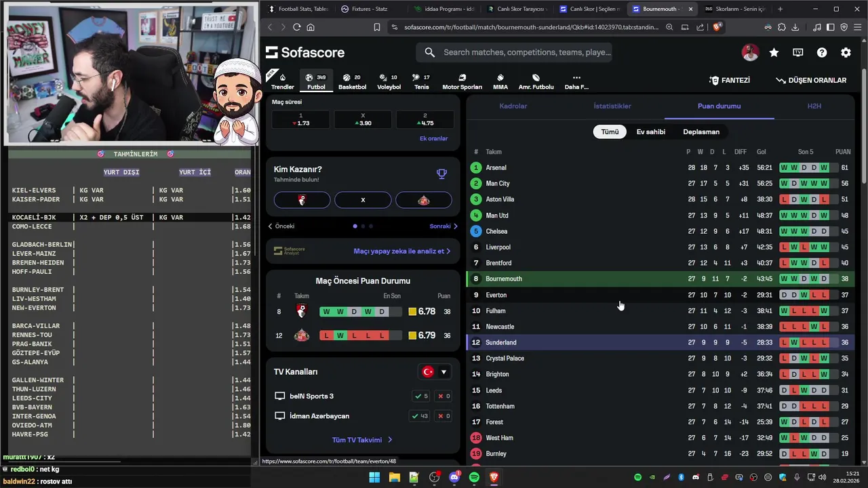Image resolution: width=868 pixels, height=488 pixels.
Task: Open the FANTEZİ section
Action: tap(730, 80)
